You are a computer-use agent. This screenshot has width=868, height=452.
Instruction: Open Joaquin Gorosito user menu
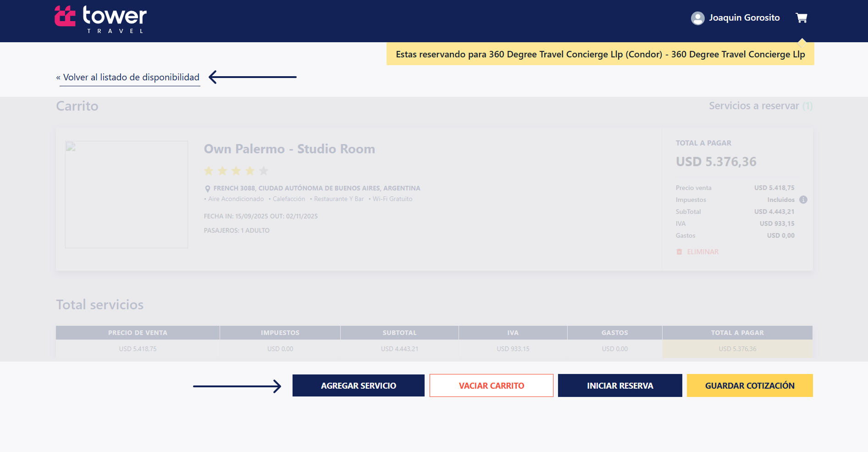[744, 18]
